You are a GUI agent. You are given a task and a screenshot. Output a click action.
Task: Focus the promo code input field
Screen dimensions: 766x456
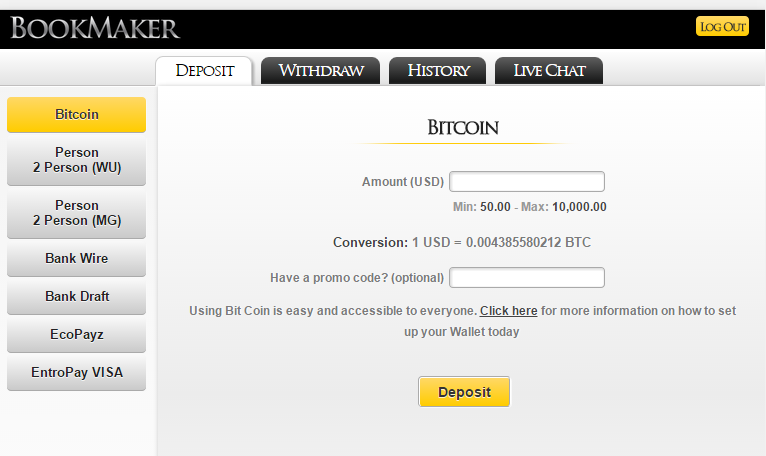[527, 278]
